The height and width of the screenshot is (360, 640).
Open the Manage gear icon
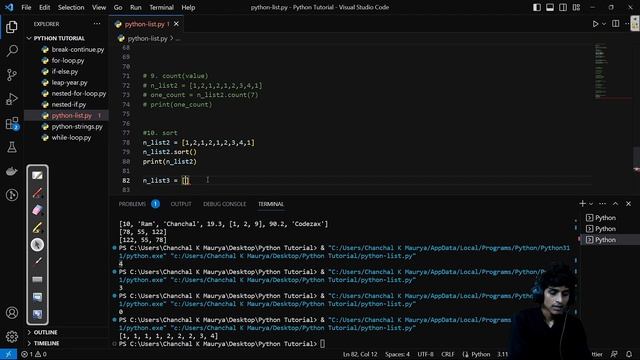pyautogui.click(x=12, y=337)
